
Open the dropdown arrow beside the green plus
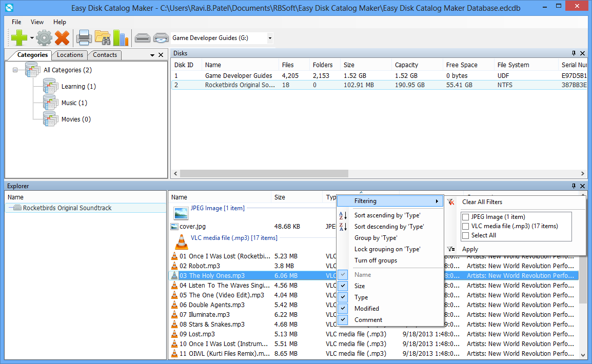[32, 38]
